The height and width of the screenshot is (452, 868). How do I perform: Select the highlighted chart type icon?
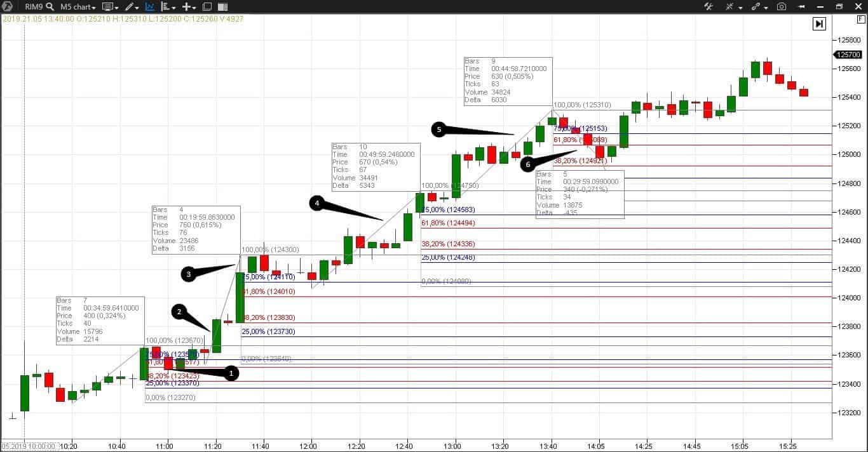(150, 7)
